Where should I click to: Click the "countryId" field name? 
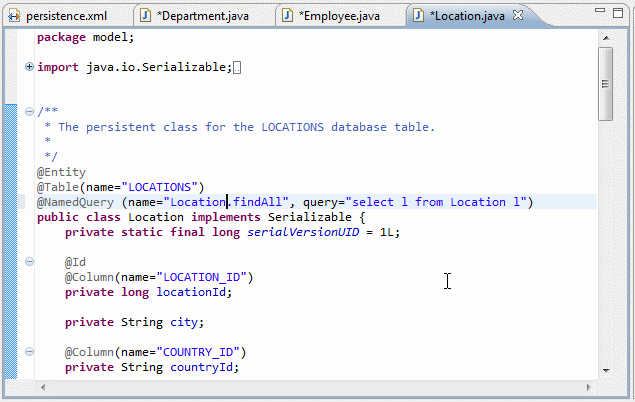click(201, 367)
